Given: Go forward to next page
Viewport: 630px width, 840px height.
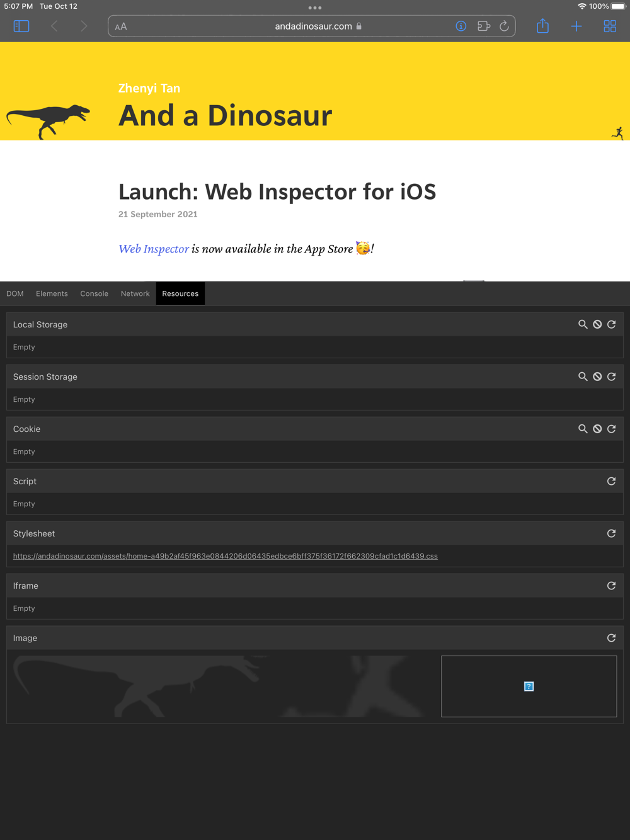Looking at the screenshot, I should click(84, 26).
